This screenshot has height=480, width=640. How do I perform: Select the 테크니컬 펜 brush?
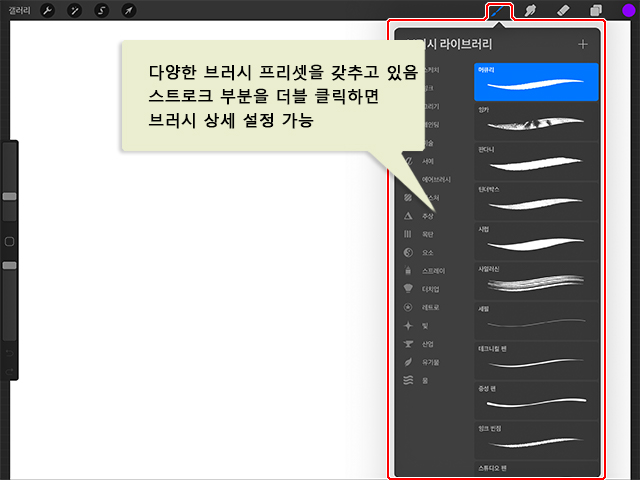click(536, 357)
